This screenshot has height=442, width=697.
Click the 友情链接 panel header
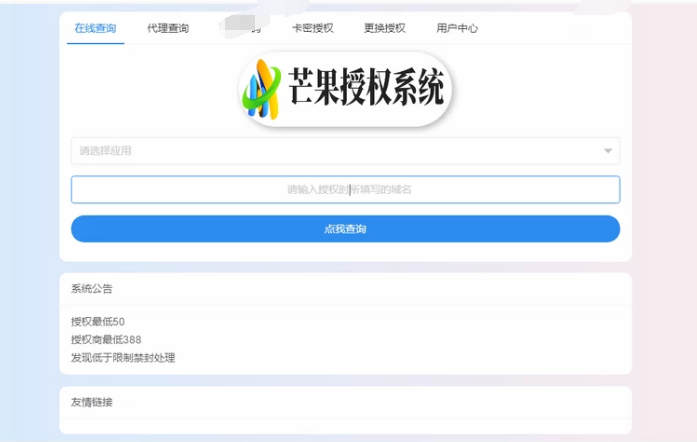pos(92,402)
